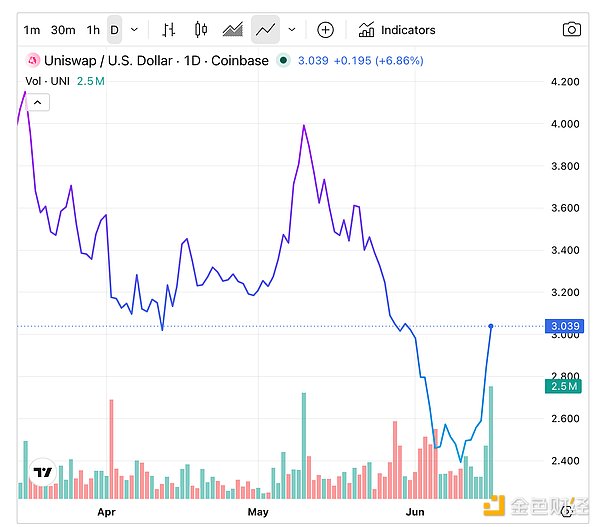Choose the Line chart style icon

click(x=265, y=30)
